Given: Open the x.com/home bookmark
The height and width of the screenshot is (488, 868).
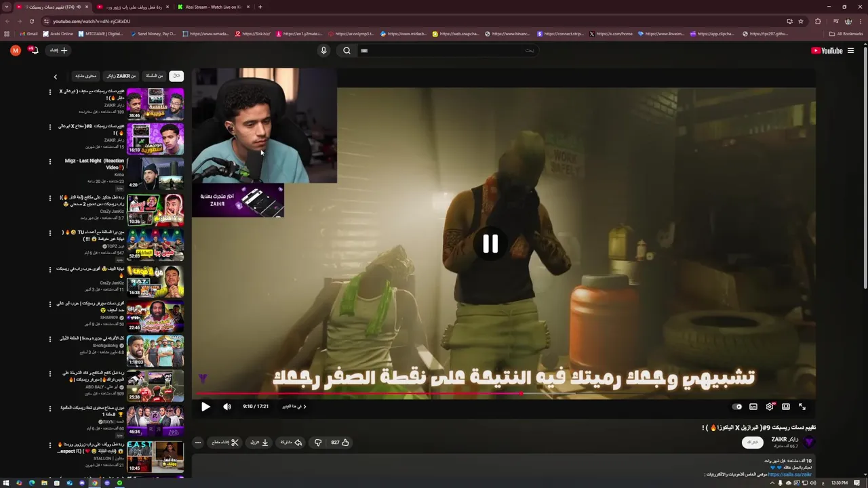Looking at the screenshot, I should 611,34.
